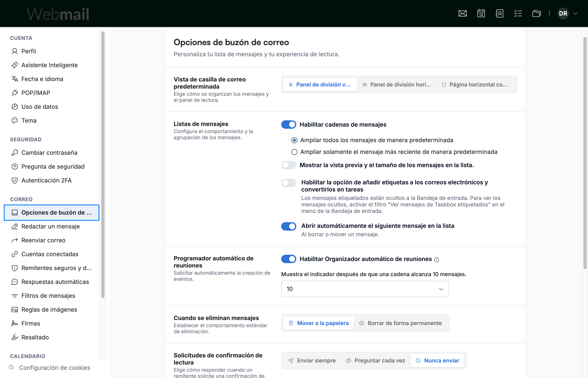Click the Remitentes seguros shield icon
Screen dimensions: 588x378
point(15,268)
